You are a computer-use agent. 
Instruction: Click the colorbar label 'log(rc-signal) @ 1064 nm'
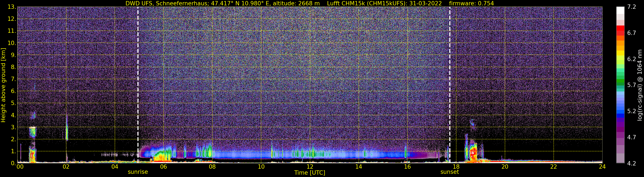(640, 85)
